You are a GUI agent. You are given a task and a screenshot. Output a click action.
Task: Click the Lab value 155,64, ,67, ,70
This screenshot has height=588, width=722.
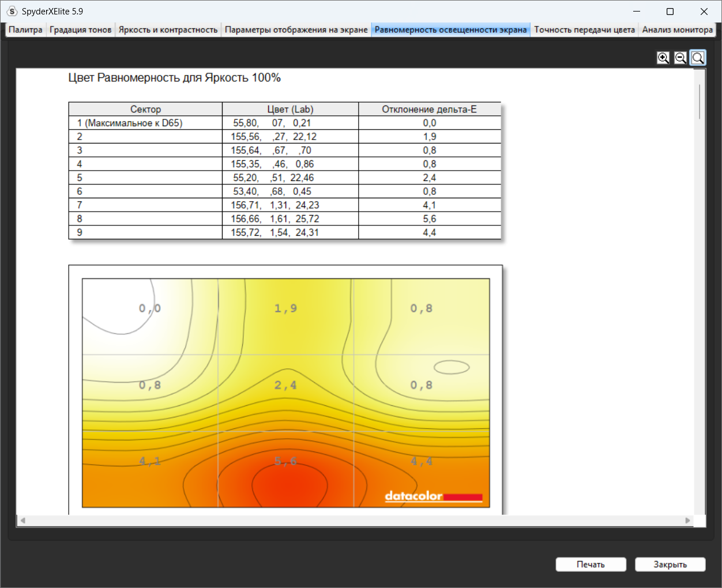click(271, 150)
